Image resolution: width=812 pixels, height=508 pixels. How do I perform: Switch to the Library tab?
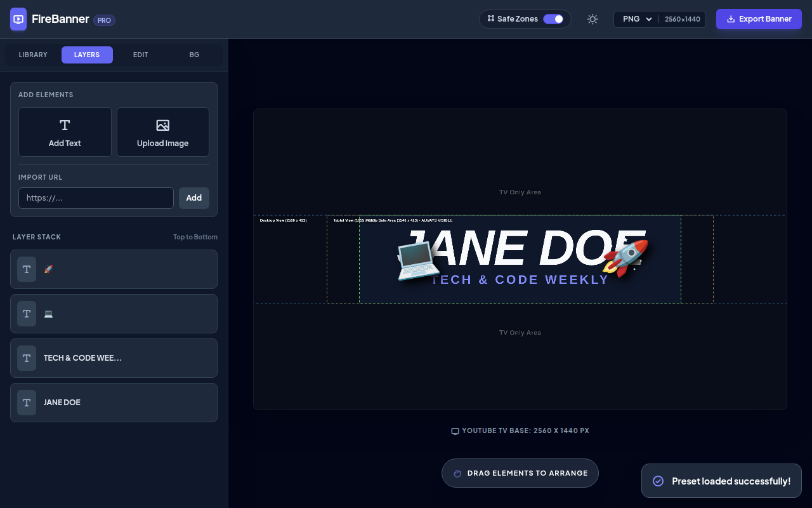(x=33, y=55)
